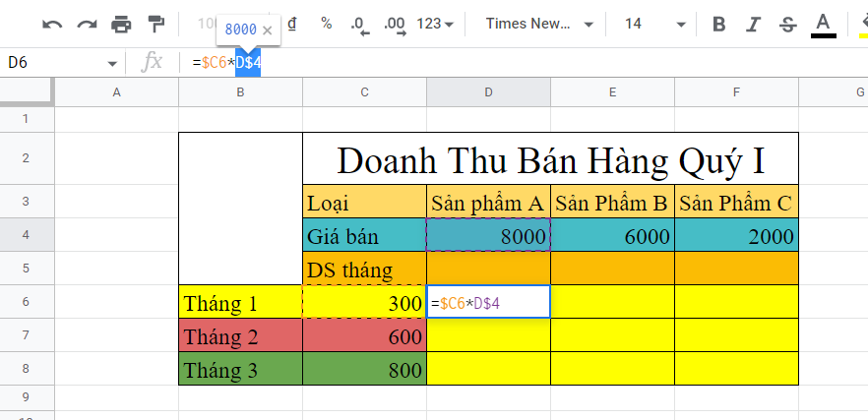Click the cell with value 600
Screen dimensions: 868x420
(364, 335)
